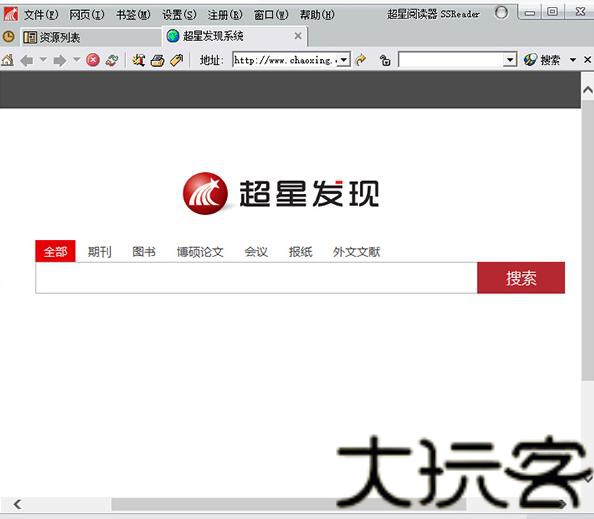
Task: Click the toolbar globe search icon
Action: coord(530,59)
